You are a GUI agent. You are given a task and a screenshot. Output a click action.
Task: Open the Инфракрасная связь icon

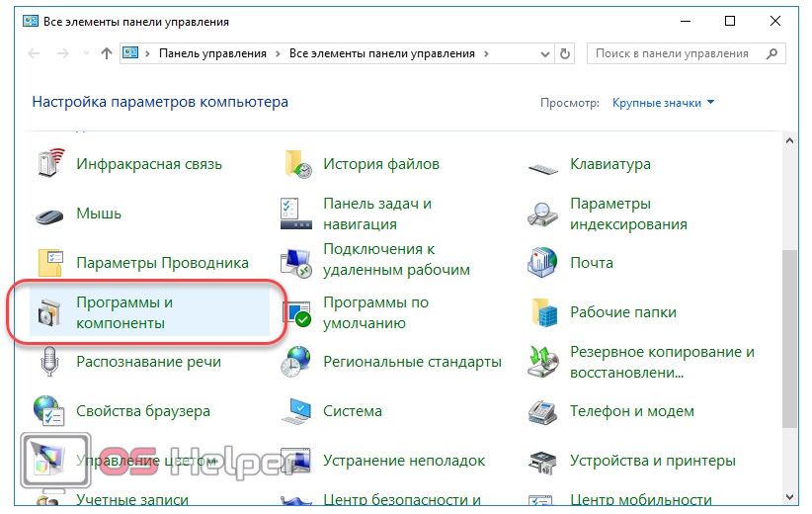click(50, 164)
